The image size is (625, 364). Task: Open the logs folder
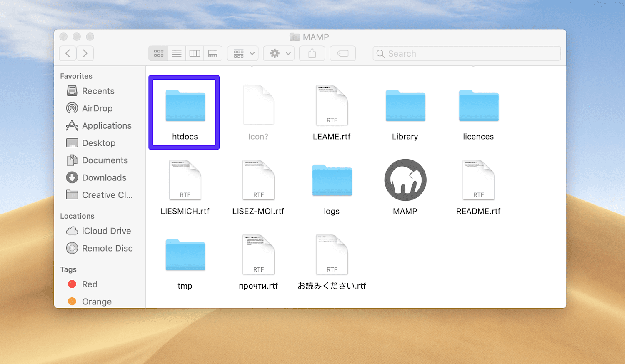(x=332, y=180)
